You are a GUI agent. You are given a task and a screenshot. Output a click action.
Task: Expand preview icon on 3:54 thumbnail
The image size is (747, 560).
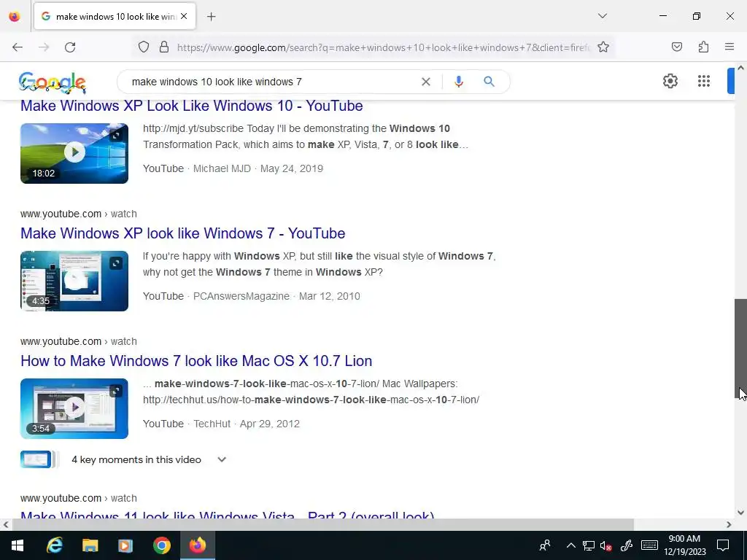tap(116, 391)
